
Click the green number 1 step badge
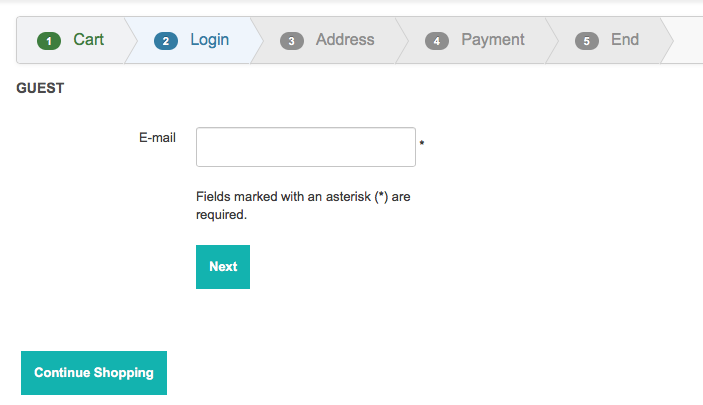click(x=49, y=41)
